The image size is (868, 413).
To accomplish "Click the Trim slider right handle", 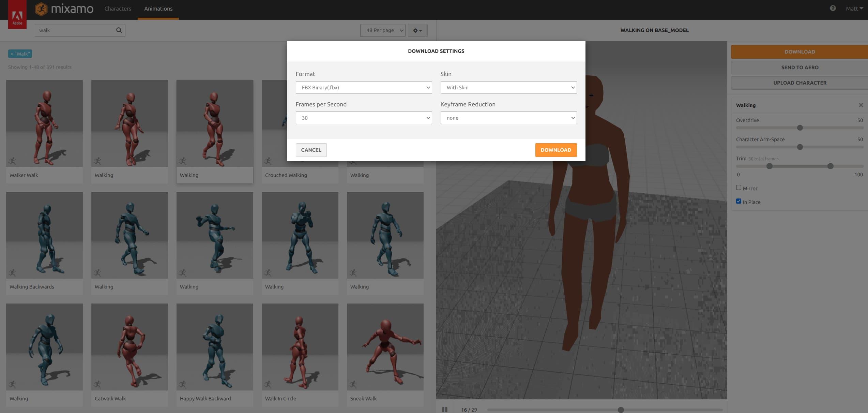I will pos(830,166).
